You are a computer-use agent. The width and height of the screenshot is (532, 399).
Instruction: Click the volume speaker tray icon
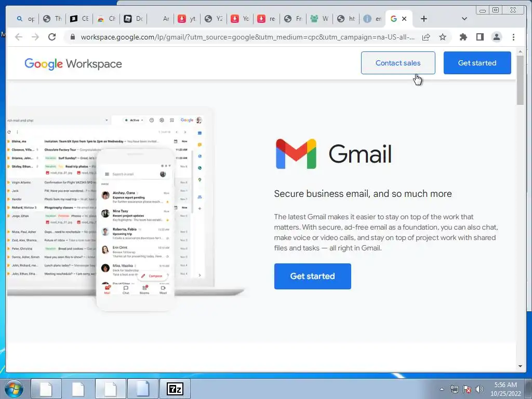[x=480, y=389]
